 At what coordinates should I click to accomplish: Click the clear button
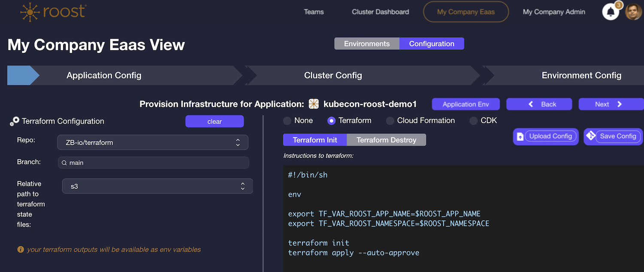(214, 121)
